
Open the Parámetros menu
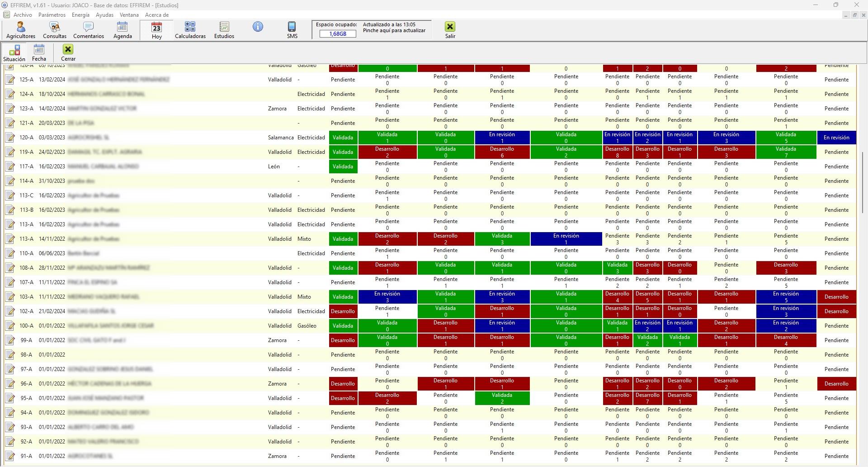[52, 15]
